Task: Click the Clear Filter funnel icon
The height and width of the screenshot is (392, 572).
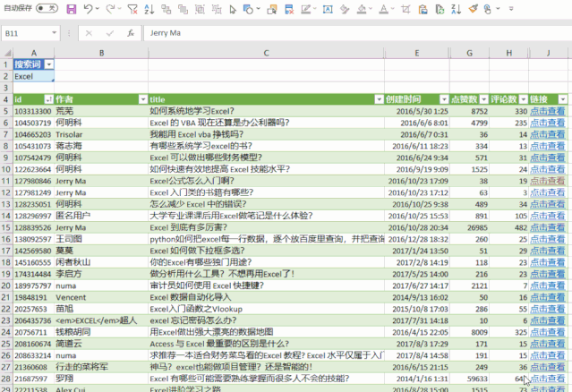Action: [x=132, y=9]
